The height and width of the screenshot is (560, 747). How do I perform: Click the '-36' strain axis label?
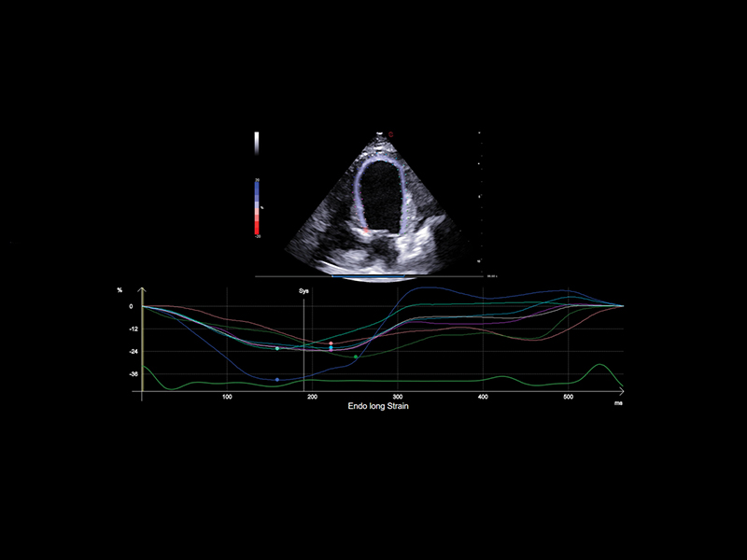tap(133, 374)
